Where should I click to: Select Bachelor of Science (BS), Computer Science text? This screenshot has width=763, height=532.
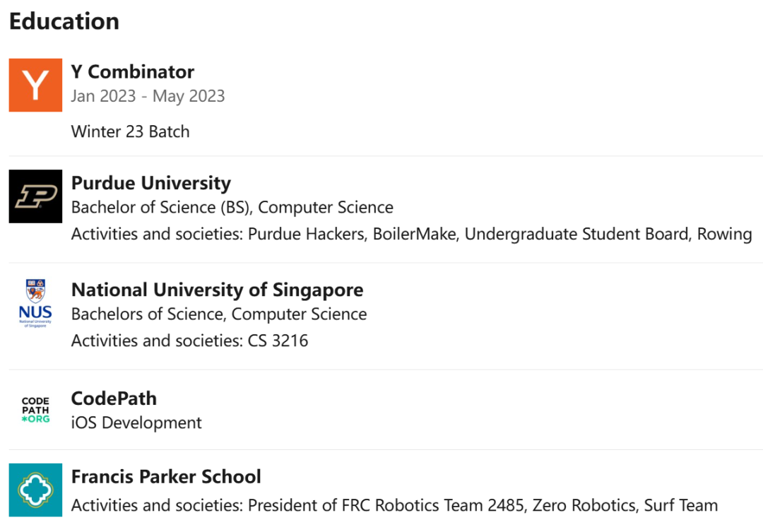coord(232,207)
